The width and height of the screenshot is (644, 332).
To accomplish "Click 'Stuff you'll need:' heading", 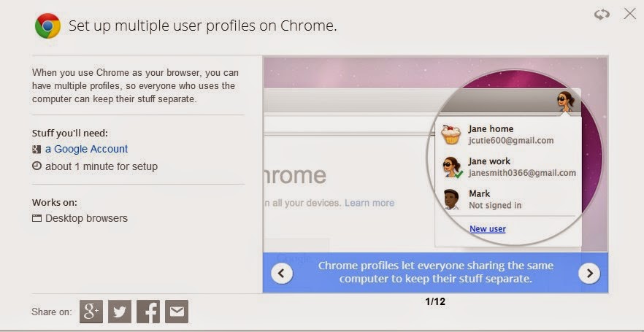I will (70, 134).
